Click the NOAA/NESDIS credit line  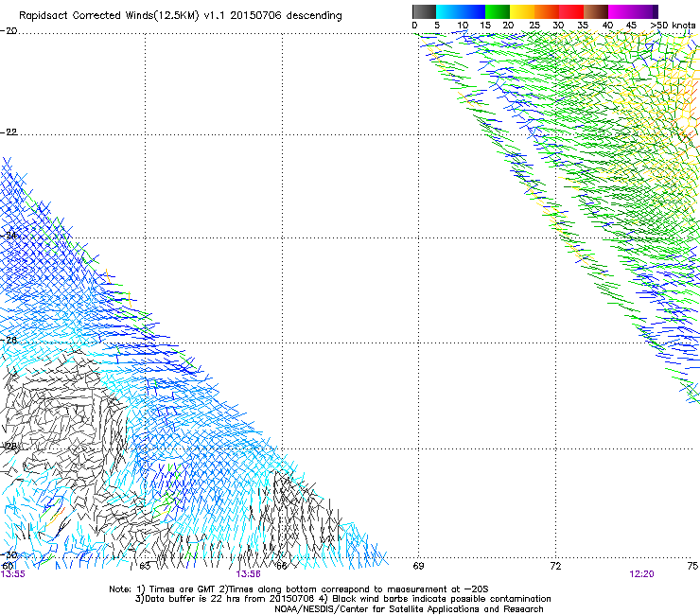tap(409, 609)
